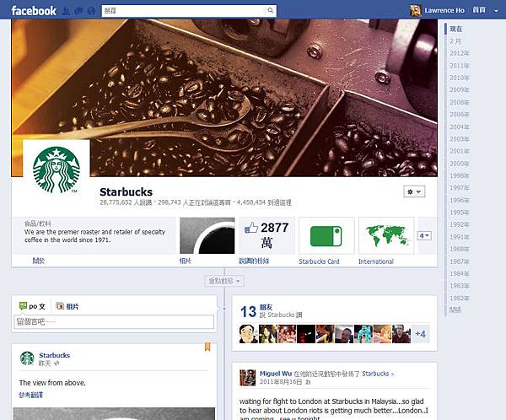Select the post text tab
Viewport: 506px width, 420px height.
pos(32,306)
